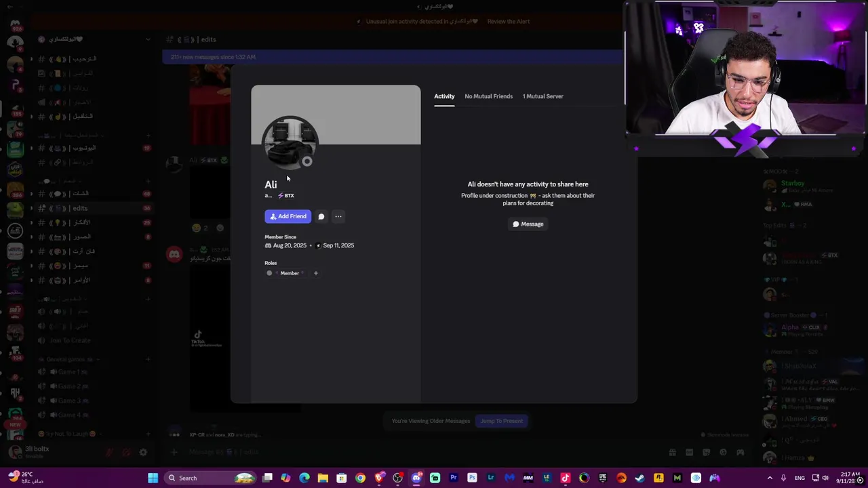Image resolution: width=868 pixels, height=488 pixels.
Task: Send a friend request with Add Friend
Action: tap(288, 216)
